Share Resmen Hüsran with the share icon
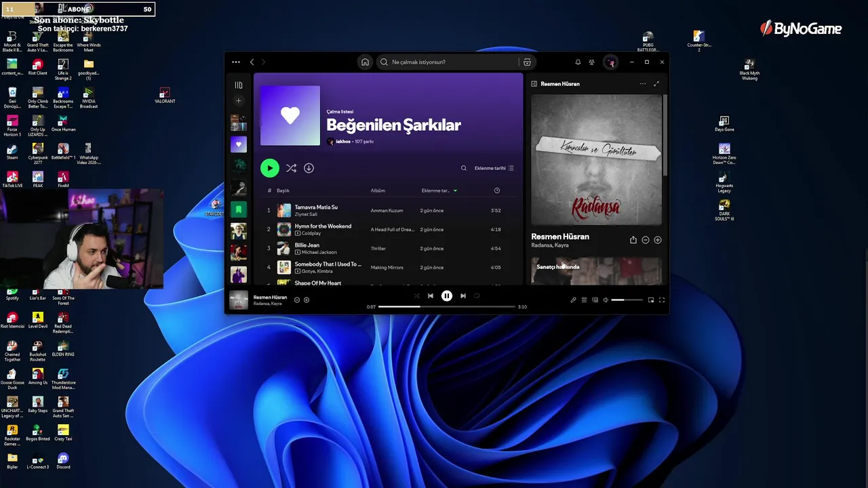Screen dimensions: 868x488 click(633, 240)
